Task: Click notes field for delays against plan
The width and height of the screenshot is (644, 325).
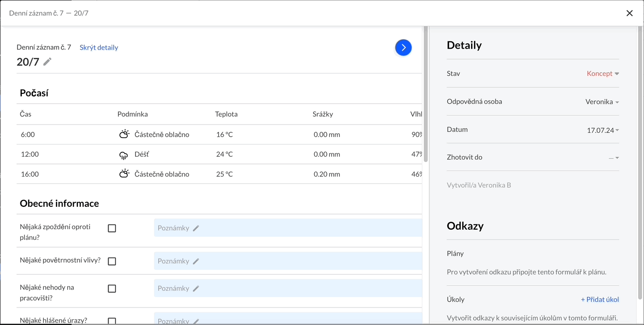Action: point(288,228)
